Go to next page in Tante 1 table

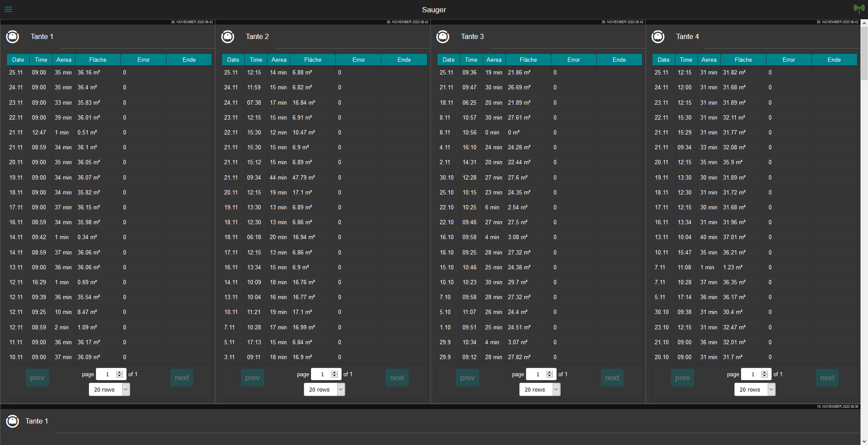(182, 378)
